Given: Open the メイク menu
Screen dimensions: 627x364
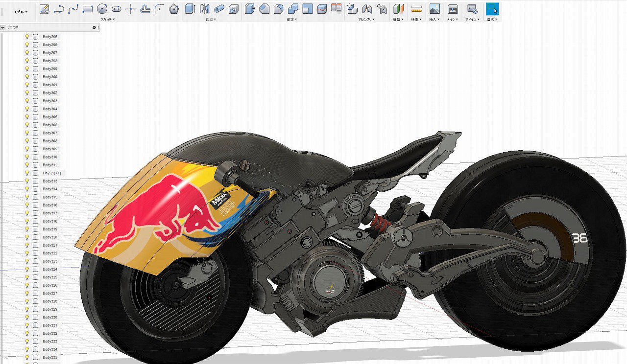Looking at the screenshot, I should [451, 20].
